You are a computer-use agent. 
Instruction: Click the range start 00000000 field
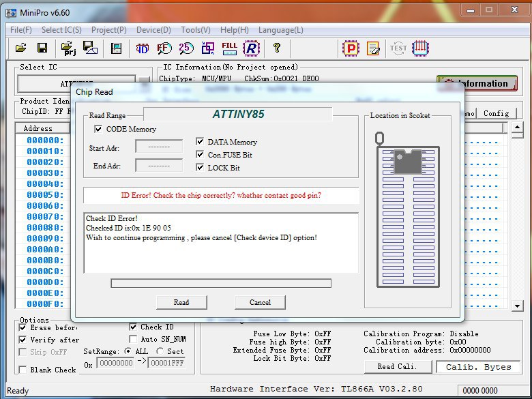pos(116,363)
